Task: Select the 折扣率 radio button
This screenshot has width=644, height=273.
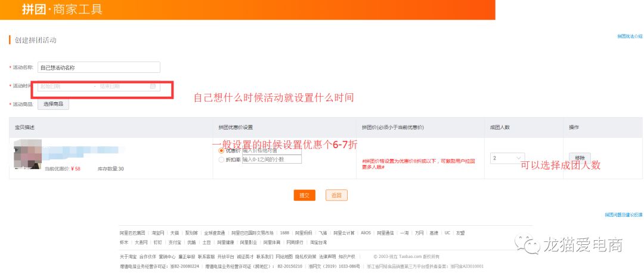Action: pyautogui.click(x=221, y=159)
